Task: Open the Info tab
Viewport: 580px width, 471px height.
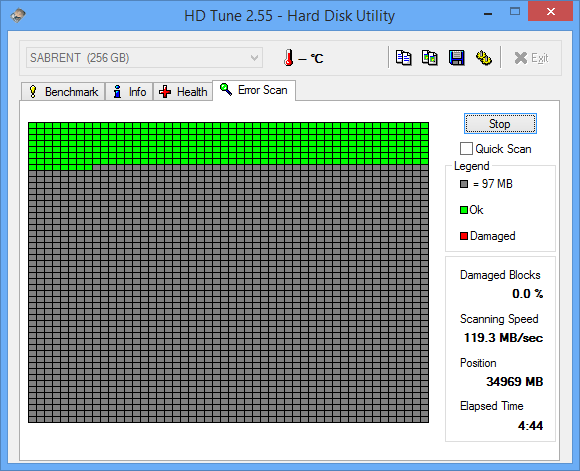Action: [129, 91]
